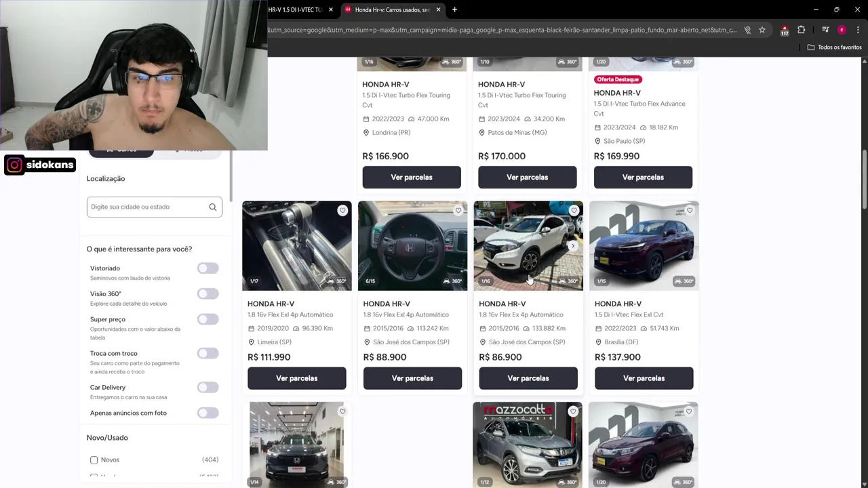The image size is (868, 488).
Task: Close the HR-V 1.5 DI I-VTEC tab
Action: [330, 9]
